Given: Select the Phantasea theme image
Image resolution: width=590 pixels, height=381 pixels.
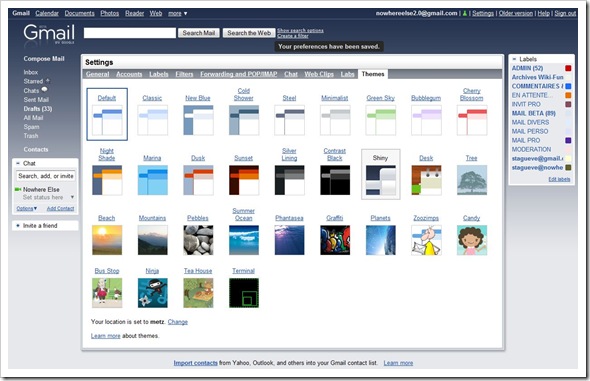Looking at the screenshot, I should point(289,240).
